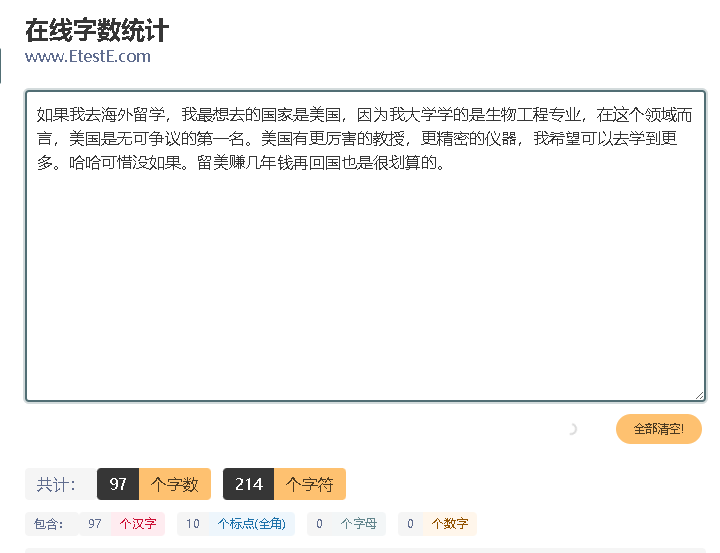Click the 214 character count value
The image size is (720, 553).
click(248, 484)
